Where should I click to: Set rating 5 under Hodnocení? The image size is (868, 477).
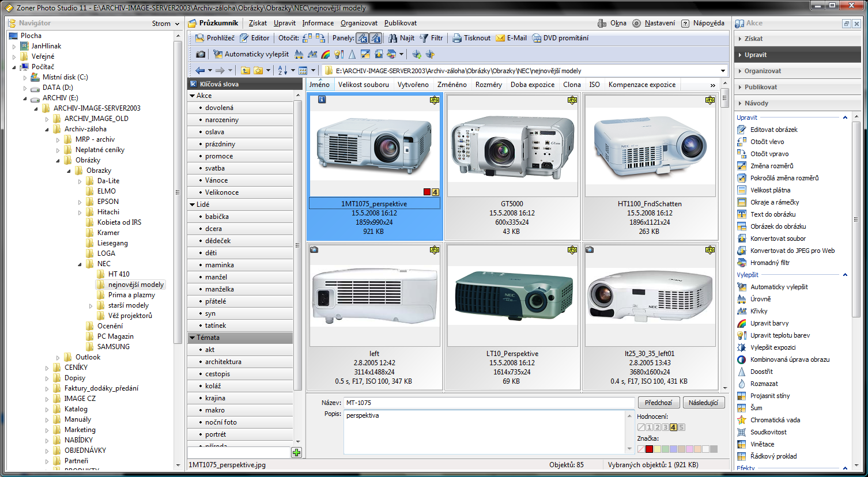click(x=681, y=427)
